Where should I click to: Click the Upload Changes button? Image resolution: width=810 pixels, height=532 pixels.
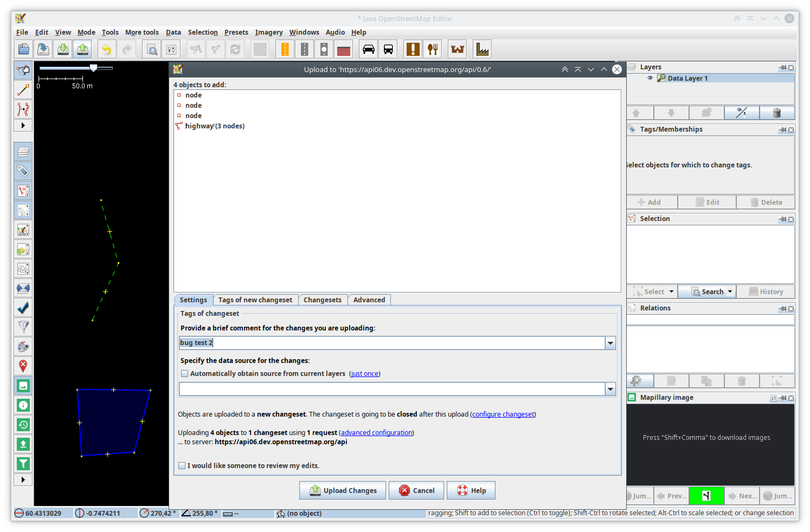pos(343,491)
